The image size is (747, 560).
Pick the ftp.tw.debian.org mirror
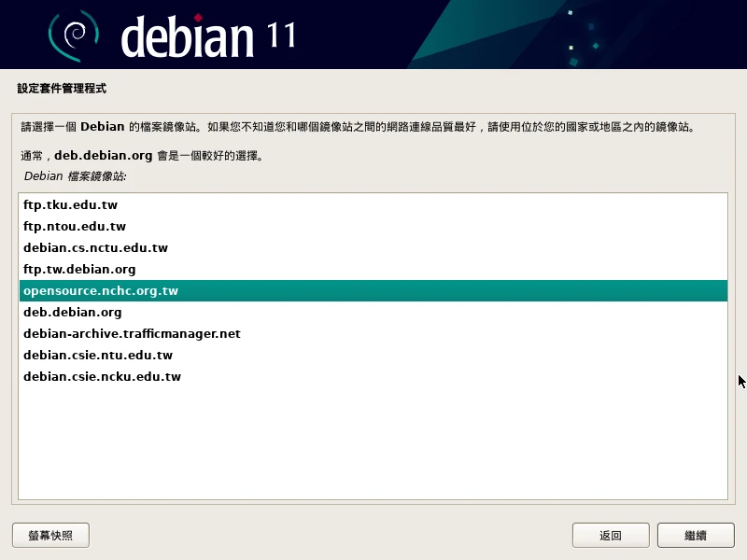tap(373, 269)
